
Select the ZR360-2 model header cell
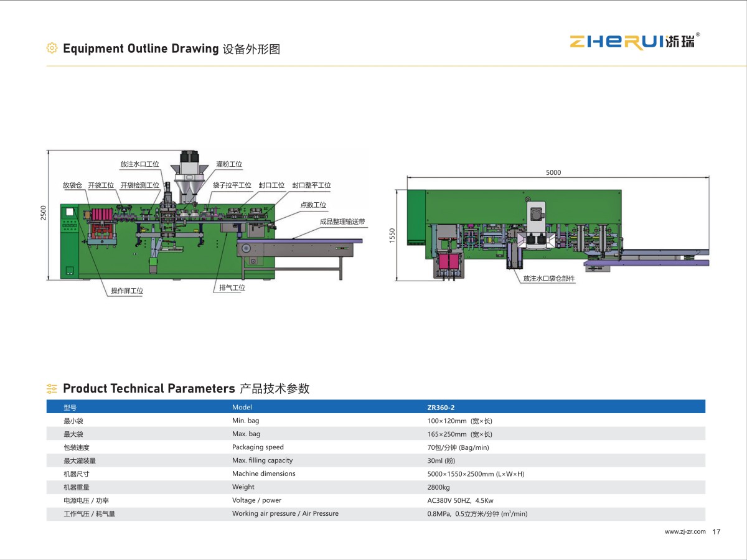tap(441, 407)
